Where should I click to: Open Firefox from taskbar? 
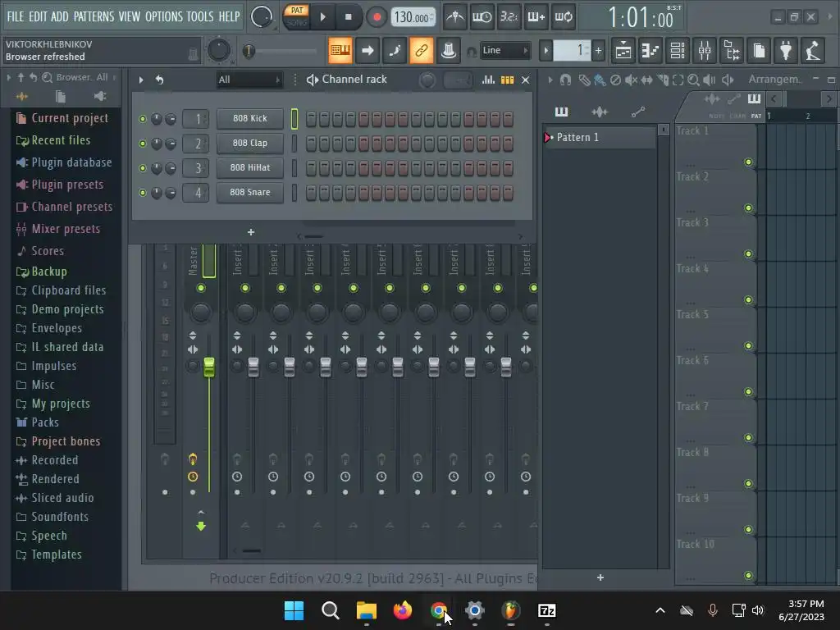pos(403,610)
